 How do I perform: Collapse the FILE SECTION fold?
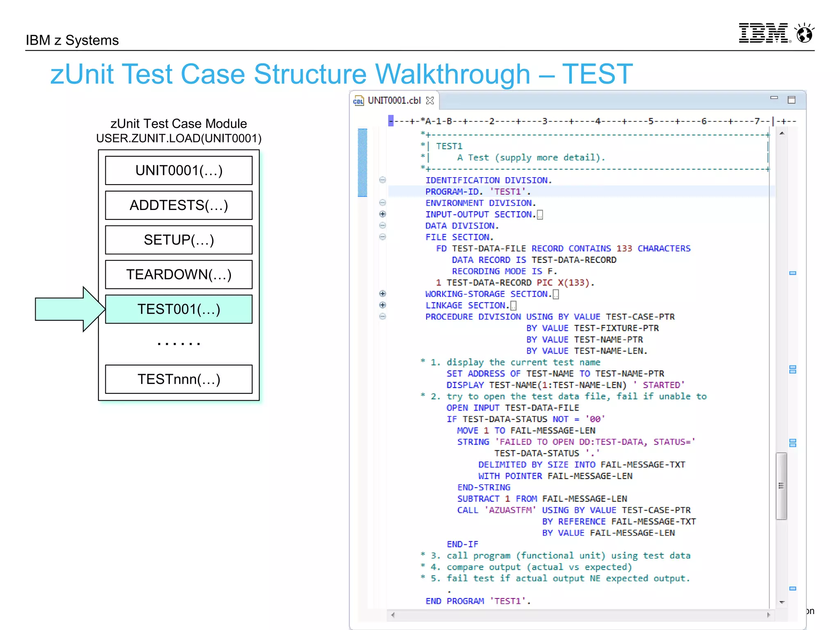coord(382,237)
